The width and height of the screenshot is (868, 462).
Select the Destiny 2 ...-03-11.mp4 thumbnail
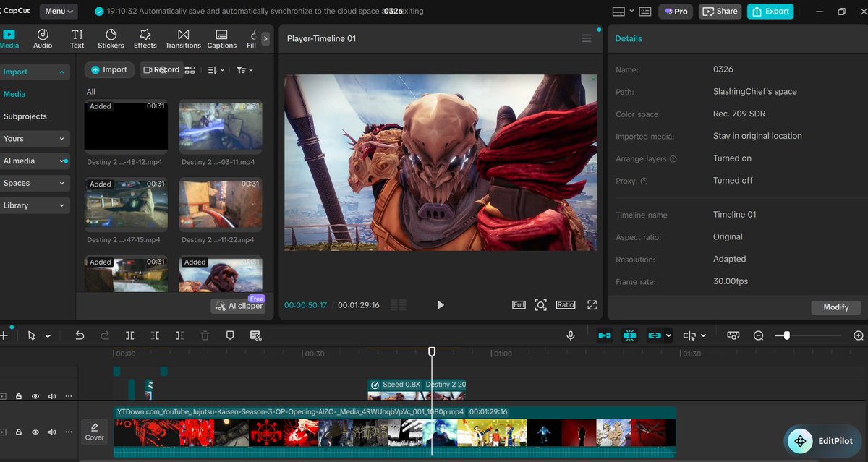221,125
